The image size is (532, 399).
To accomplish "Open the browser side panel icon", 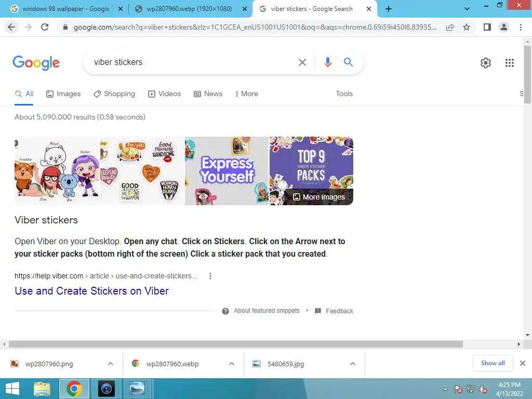I will [x=487, y=27].
